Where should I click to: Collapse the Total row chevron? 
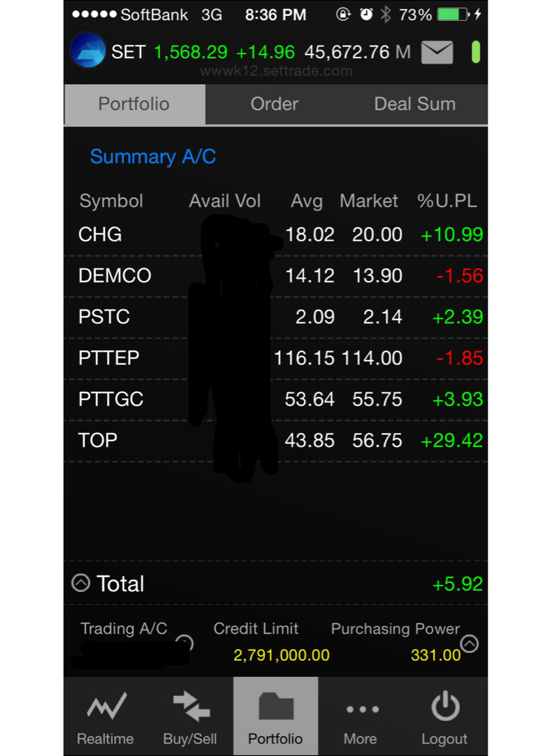(81, 583)
